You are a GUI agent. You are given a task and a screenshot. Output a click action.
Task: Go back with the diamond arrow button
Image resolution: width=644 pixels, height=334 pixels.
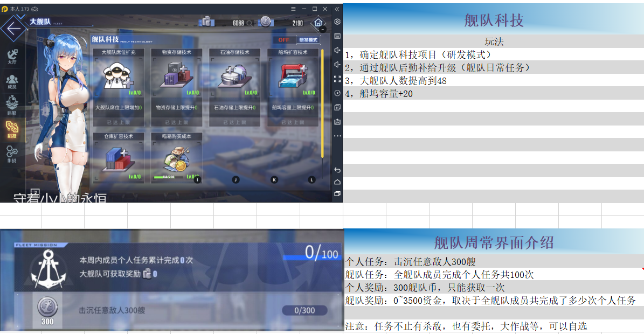(x=13, y=29)
